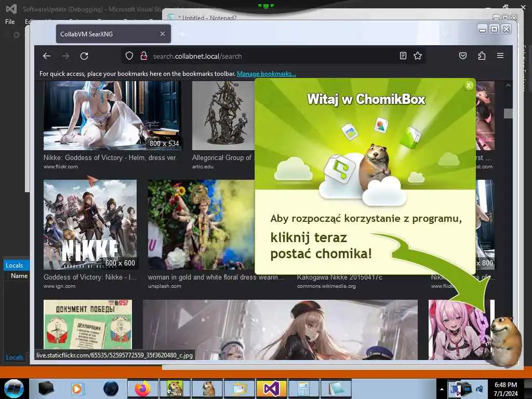
Task: Switch to the bottom Locals tab in Visual Studio
Action: 15,357
